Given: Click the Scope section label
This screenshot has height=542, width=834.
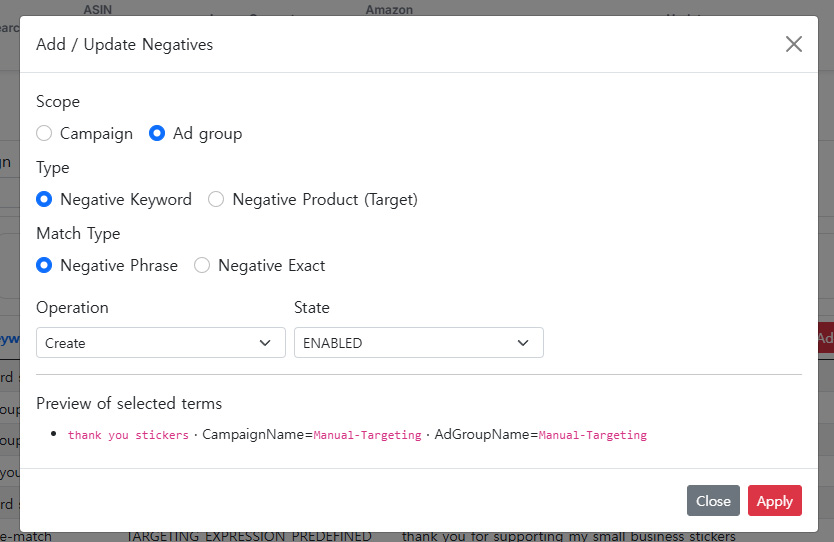Looking at the screenshot, I should tap(58, 102).
